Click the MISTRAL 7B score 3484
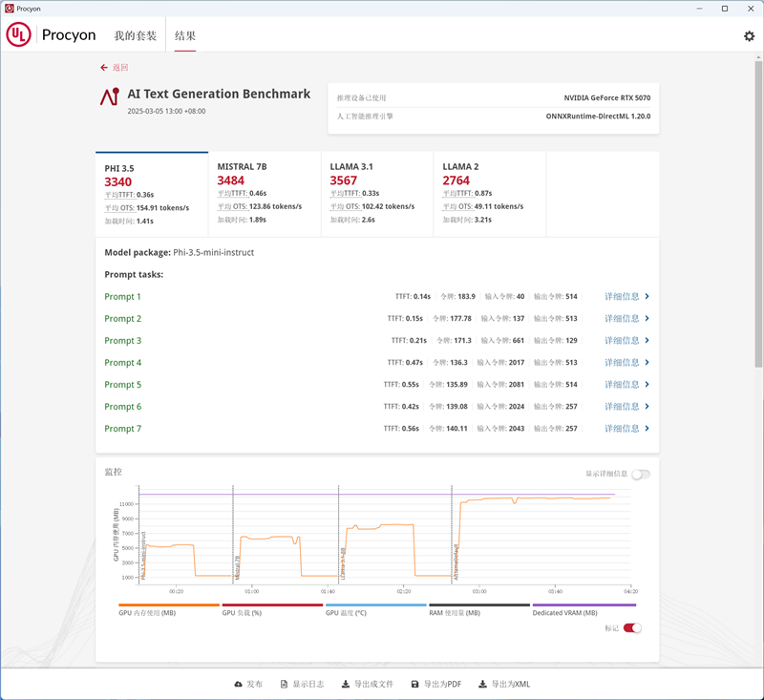Image resolution: width=764 pixels, height=700 pixels. [x=231, y=180]
